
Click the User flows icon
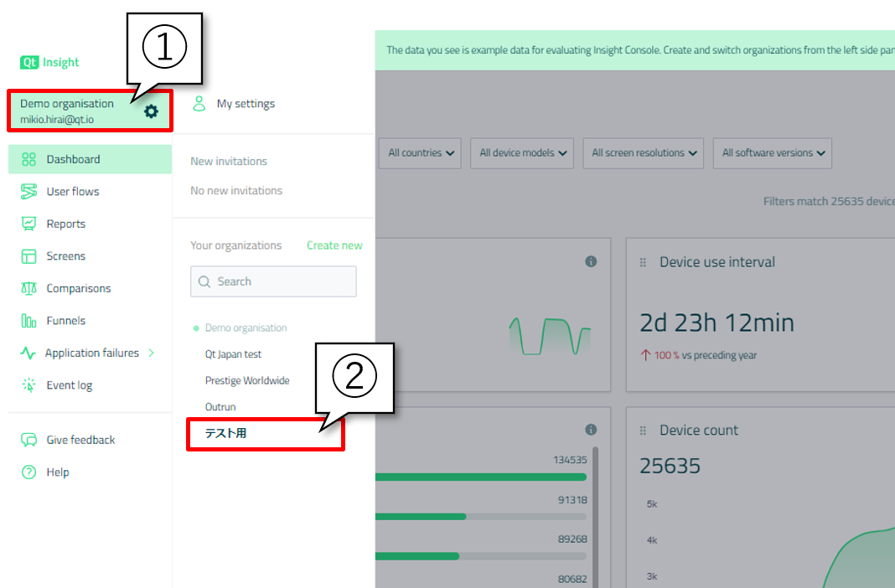click(x=29, y=192)
